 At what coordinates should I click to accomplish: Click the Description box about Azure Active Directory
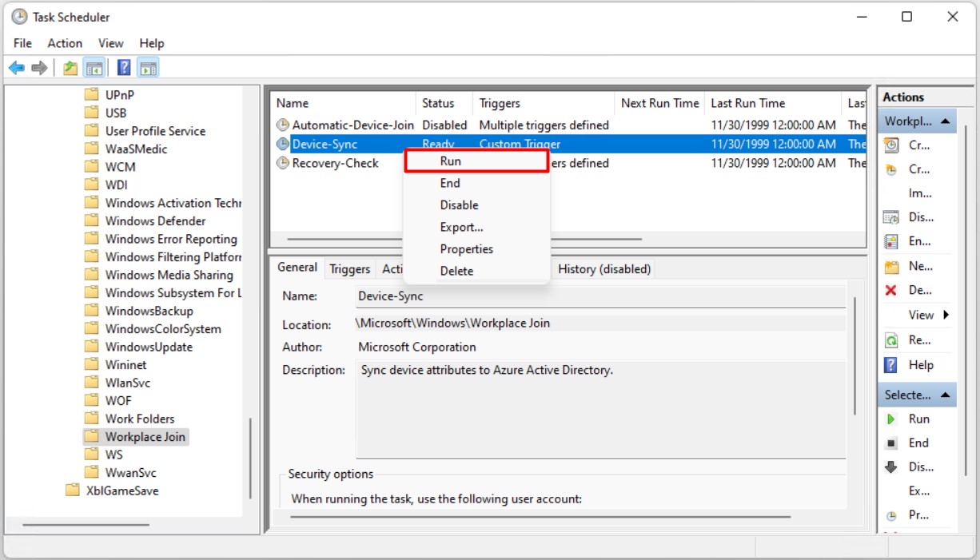pos(600,409)
